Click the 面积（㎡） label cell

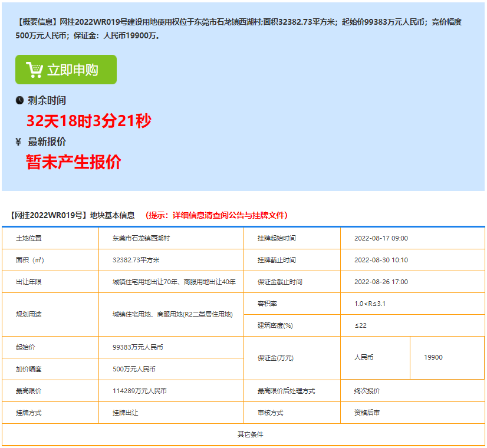click(x=50, y=260)
